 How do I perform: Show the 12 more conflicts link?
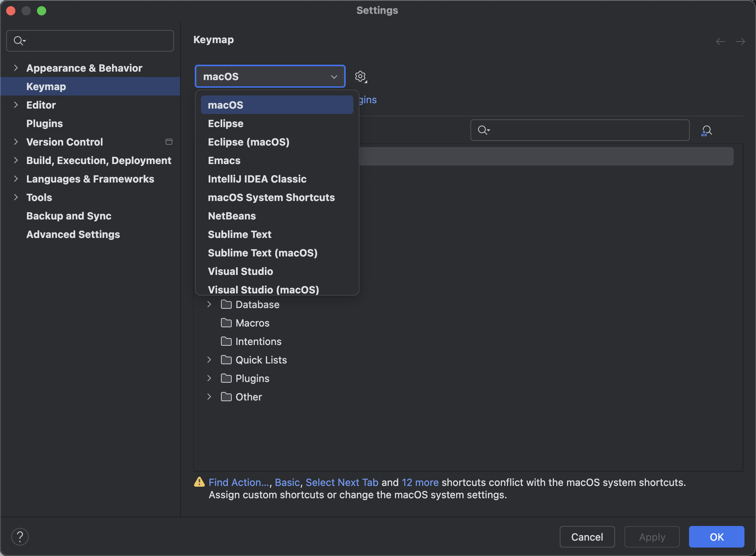coord(420,482)
